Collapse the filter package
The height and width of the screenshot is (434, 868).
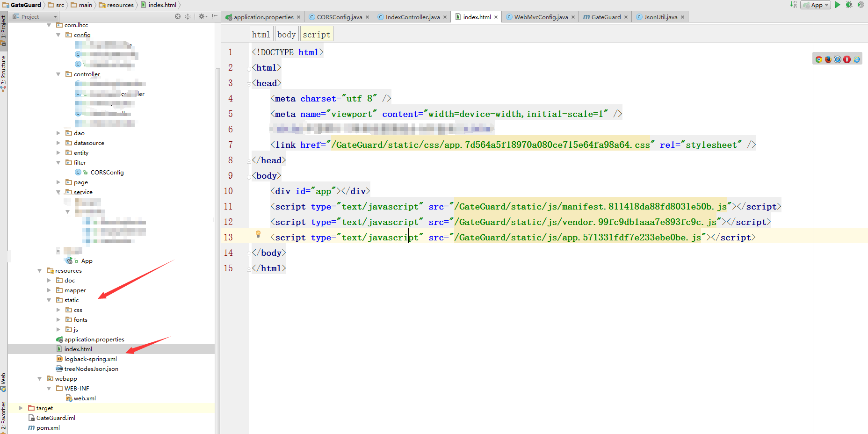pyautogui.click(x=58, y=163)
